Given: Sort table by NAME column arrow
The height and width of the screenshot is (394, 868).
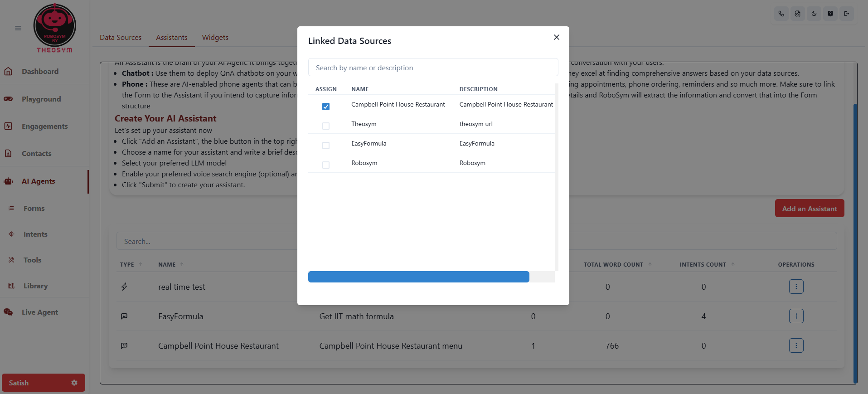Looking at the screenshot, I should coord(182,264).
